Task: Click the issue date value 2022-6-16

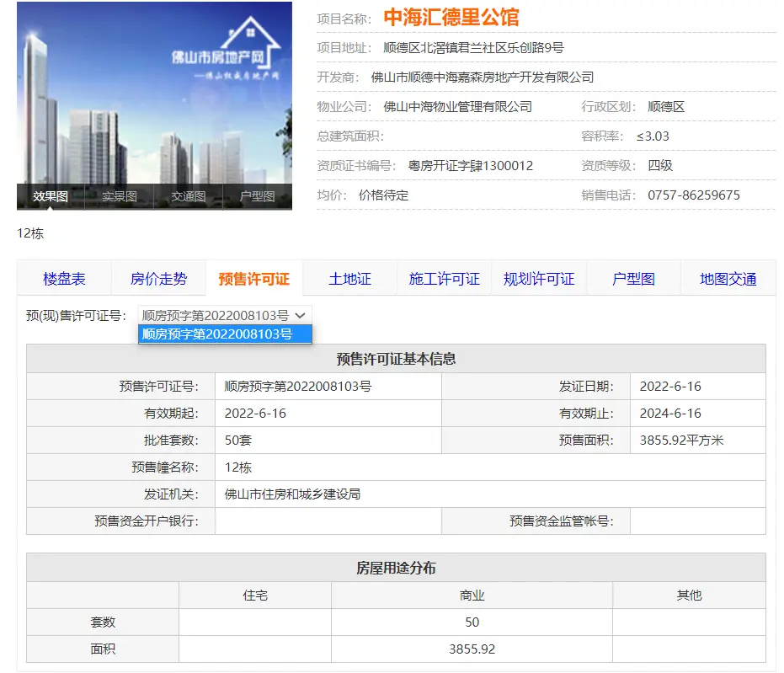Action: [670, 386]
